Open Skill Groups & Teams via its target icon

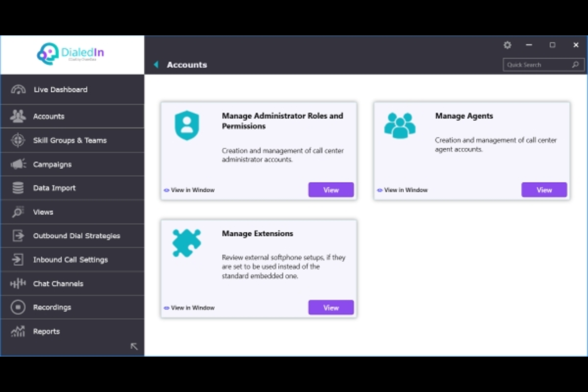[x=17, y=140]
